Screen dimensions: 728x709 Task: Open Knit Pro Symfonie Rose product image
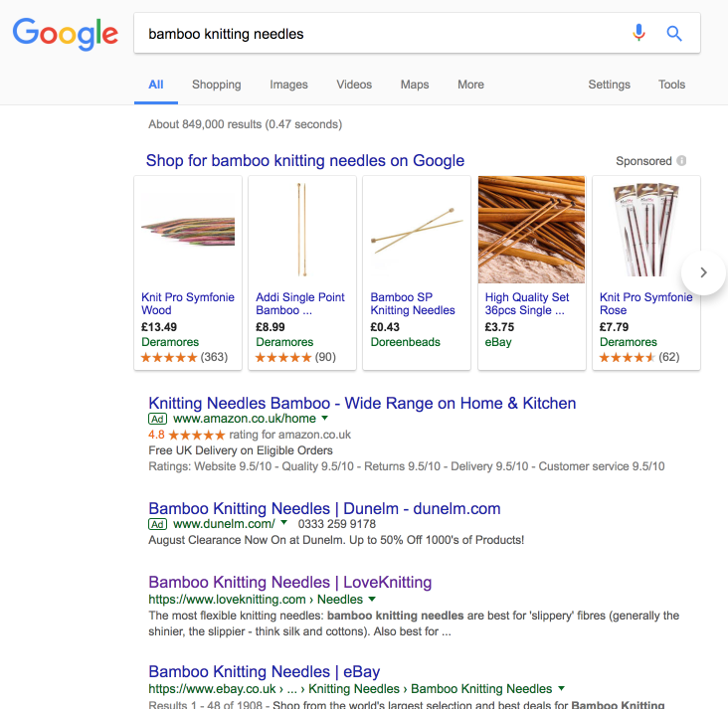(645, 230)
